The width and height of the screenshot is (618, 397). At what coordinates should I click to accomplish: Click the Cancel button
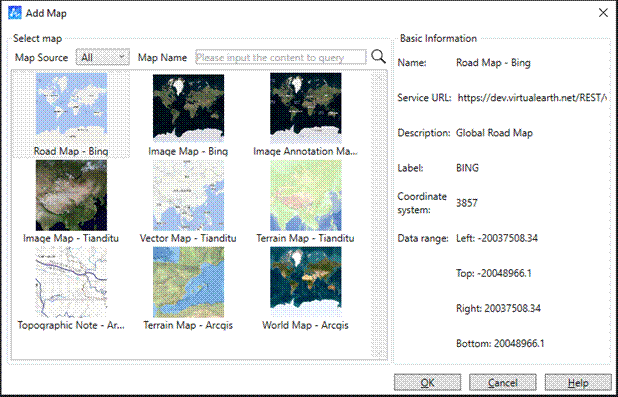point(503,382)
